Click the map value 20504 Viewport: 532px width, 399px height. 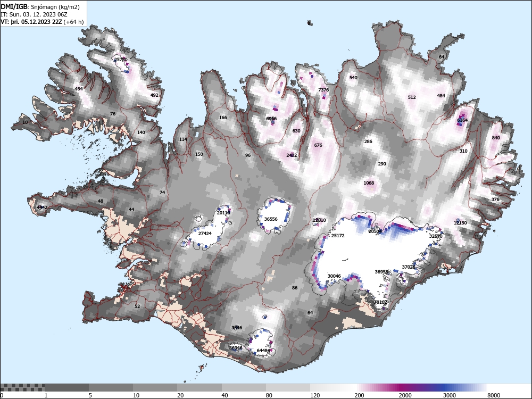coord(375,231)
